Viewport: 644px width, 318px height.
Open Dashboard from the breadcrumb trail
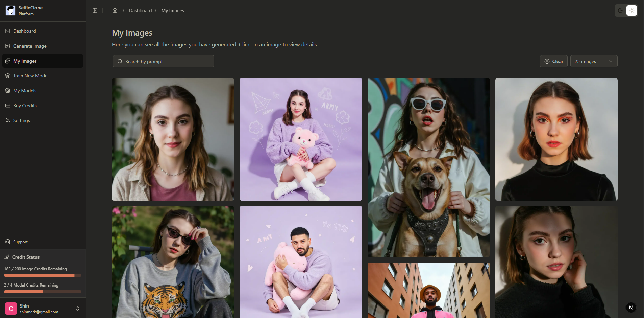coord(140,10)
